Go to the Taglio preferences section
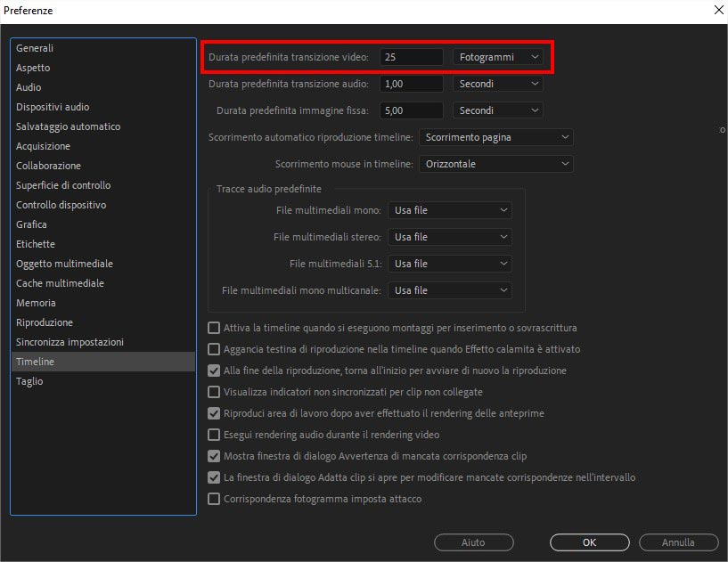Screen dimensions: 728x562 (29, 381)
